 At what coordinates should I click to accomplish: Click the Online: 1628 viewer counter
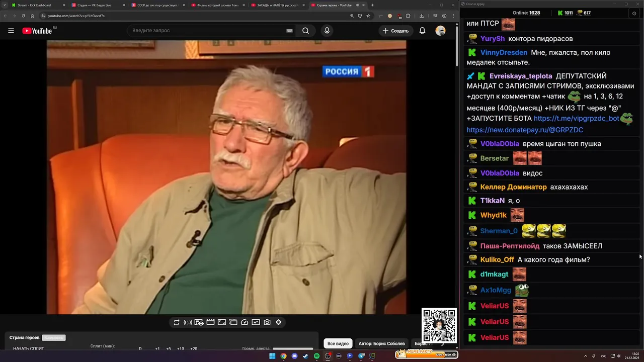tap(526, 13)
